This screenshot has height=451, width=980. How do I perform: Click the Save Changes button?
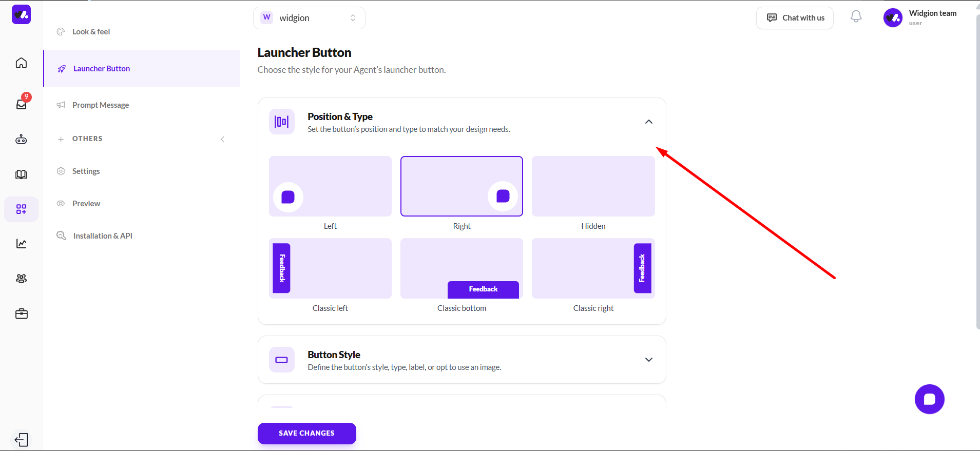[x=306, y=434]
